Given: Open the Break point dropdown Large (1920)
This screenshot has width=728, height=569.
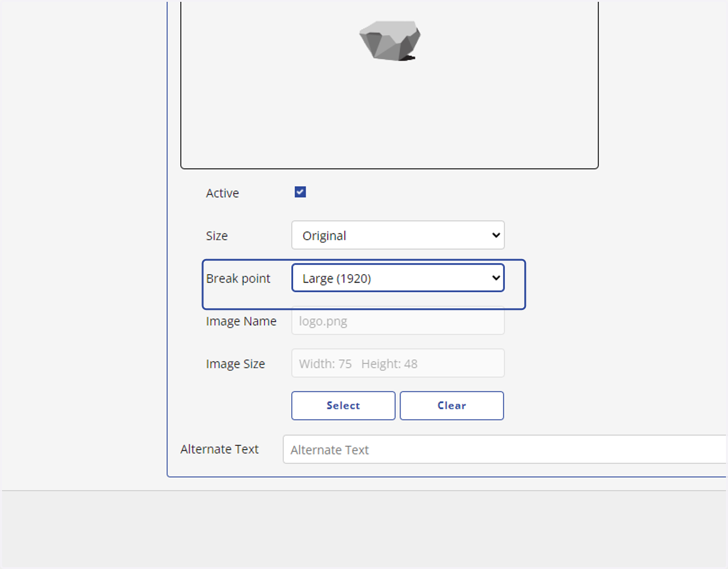Looking at the screenshot, I should 398,278.
